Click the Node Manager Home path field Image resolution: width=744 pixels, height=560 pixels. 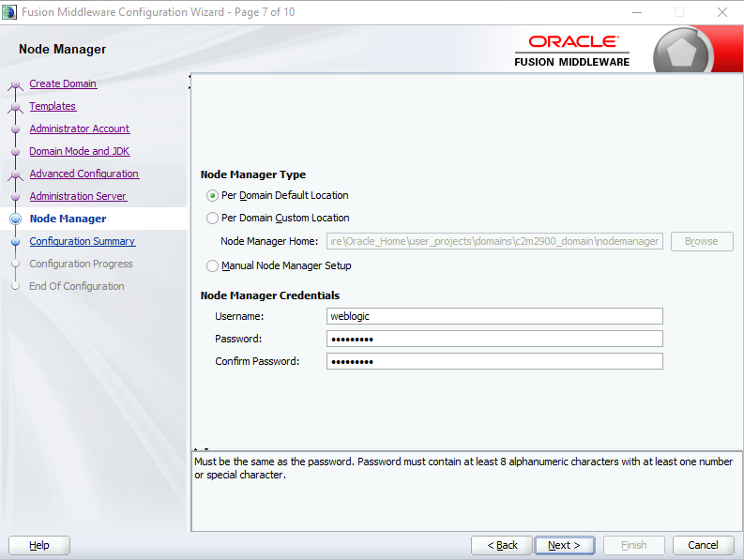[494, 241]
